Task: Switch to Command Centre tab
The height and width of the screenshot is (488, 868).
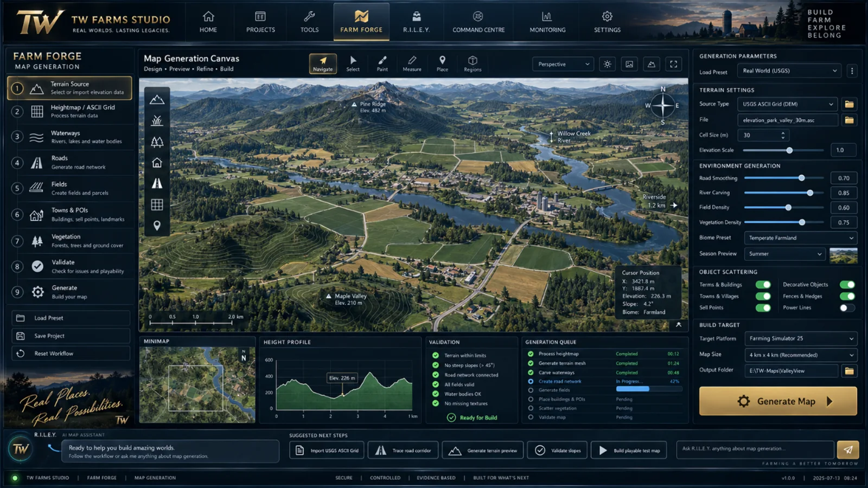Action: coord(478,22)
